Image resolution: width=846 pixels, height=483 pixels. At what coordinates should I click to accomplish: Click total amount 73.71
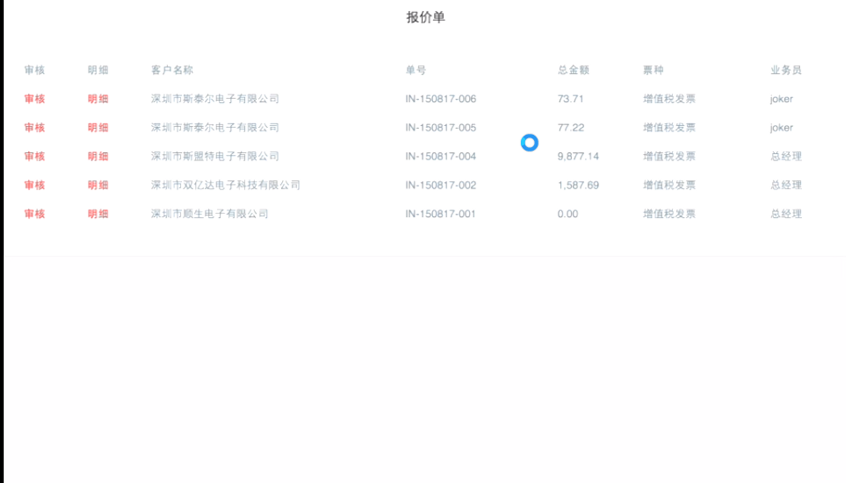click(570, 99)
